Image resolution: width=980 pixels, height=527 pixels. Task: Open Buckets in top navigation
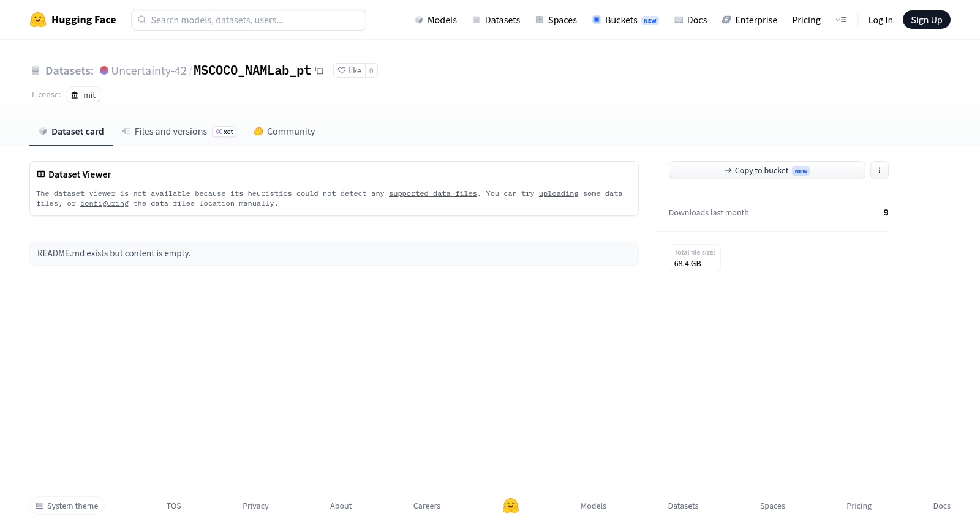[x=625, y=20]
